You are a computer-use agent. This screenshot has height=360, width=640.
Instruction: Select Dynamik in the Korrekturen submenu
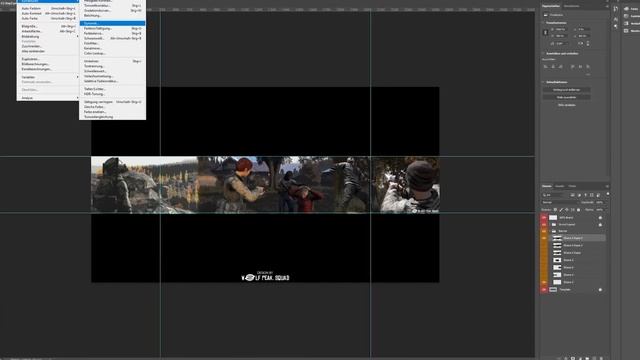[x=112, y=23]
